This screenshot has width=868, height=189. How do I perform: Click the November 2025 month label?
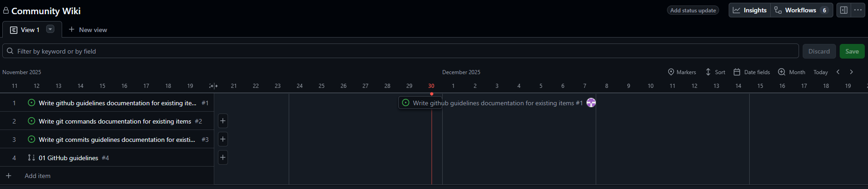pyautogui.click(x=21, y=72)
